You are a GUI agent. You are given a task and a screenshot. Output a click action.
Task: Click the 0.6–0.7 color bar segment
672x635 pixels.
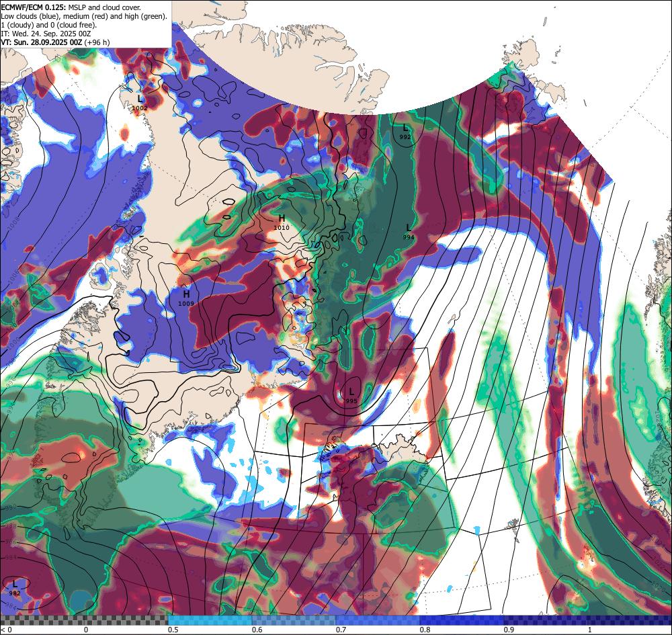coord(294,620)
